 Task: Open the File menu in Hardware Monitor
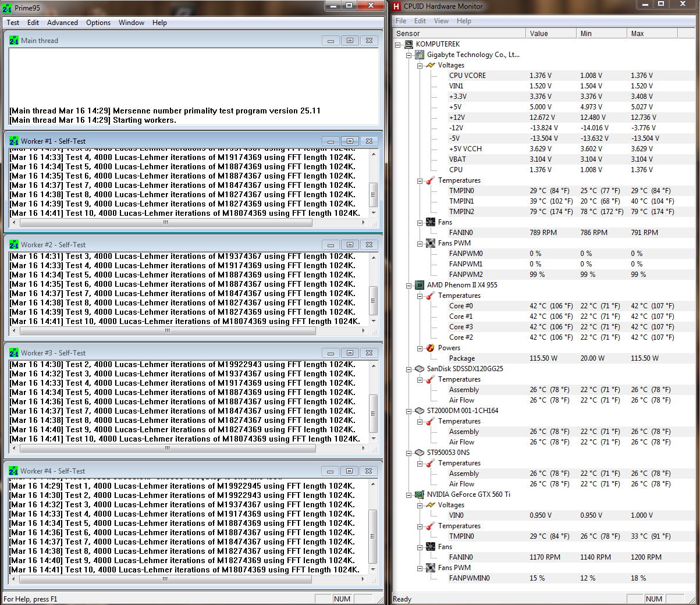pos(401,21)
